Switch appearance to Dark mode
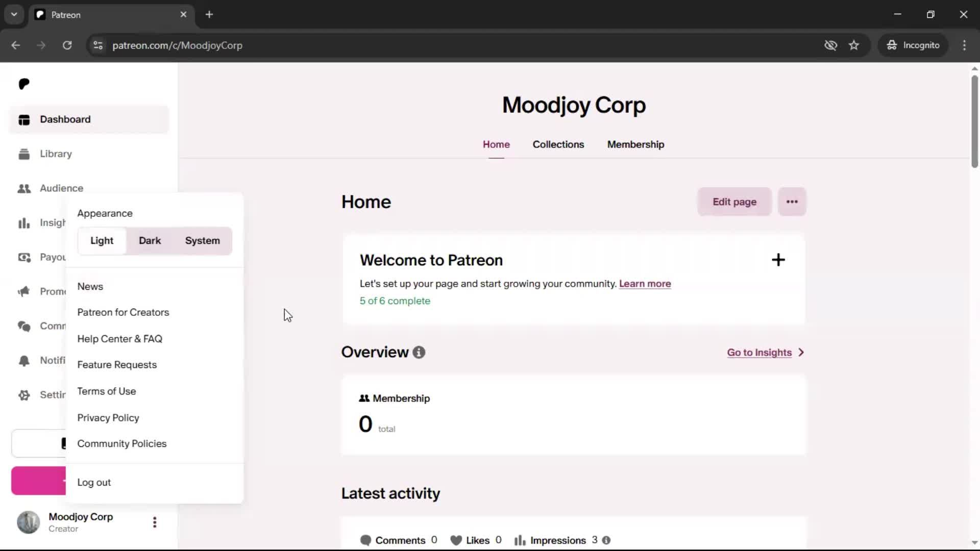980x551 pixels. (150, 241)
